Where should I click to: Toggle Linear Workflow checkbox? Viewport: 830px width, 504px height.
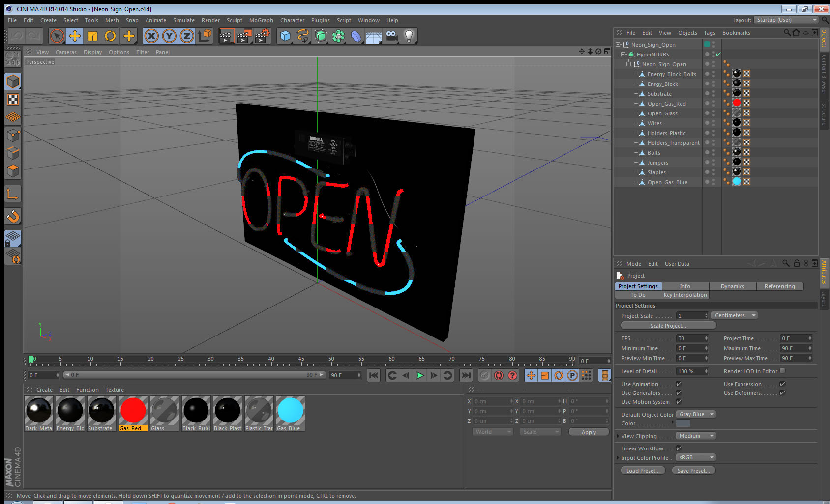679,448
